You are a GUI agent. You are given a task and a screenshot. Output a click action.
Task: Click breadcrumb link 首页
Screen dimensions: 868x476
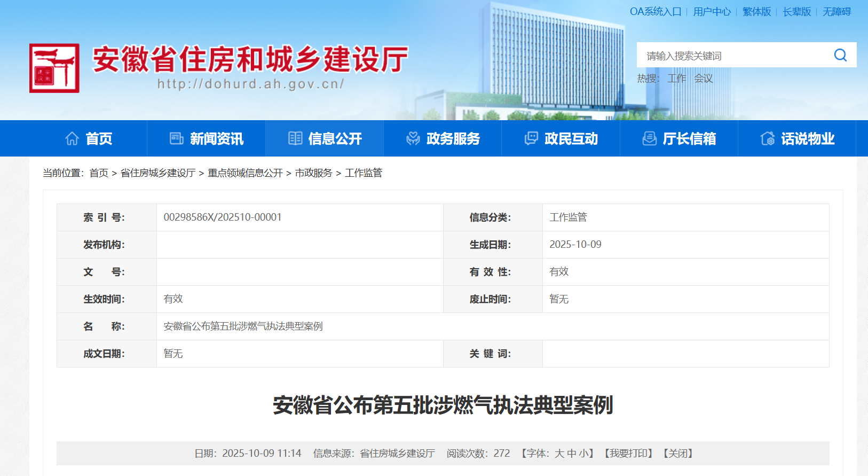click(x=99, y=173)
